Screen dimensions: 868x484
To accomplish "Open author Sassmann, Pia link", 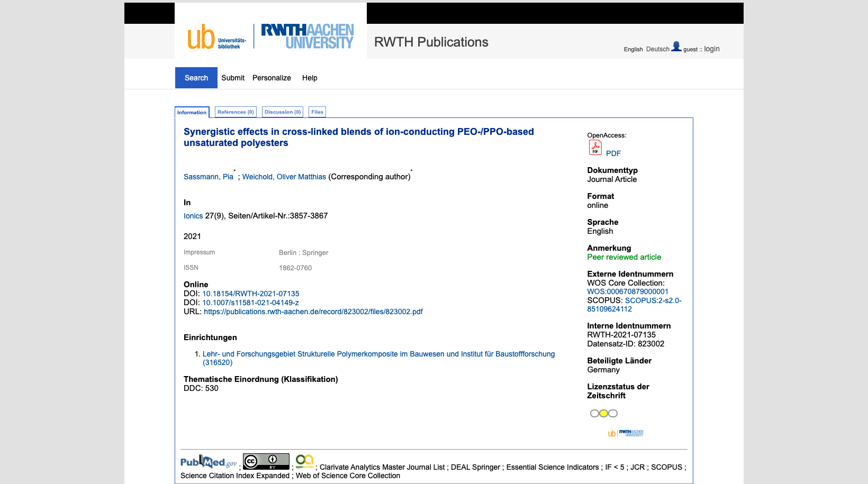I will [x=208, y=177].
